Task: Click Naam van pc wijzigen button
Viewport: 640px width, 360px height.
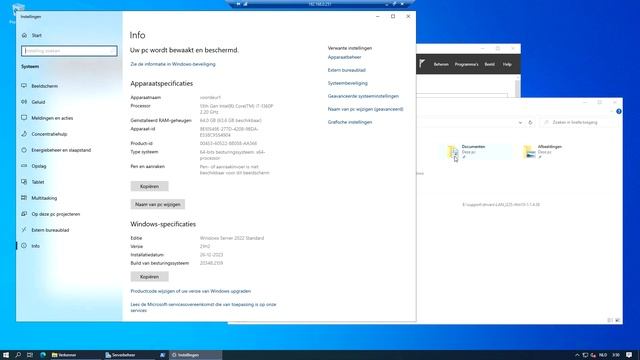Action: 158,204
